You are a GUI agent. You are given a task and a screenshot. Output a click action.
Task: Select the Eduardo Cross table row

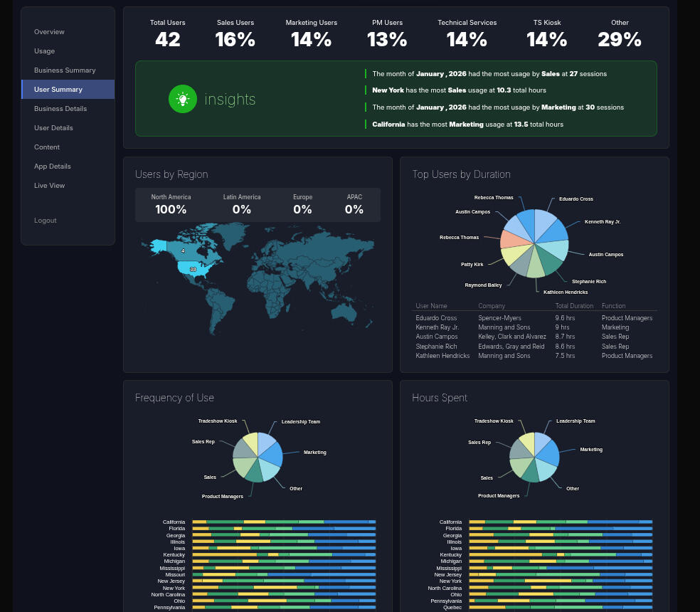(x=534, y=318)
